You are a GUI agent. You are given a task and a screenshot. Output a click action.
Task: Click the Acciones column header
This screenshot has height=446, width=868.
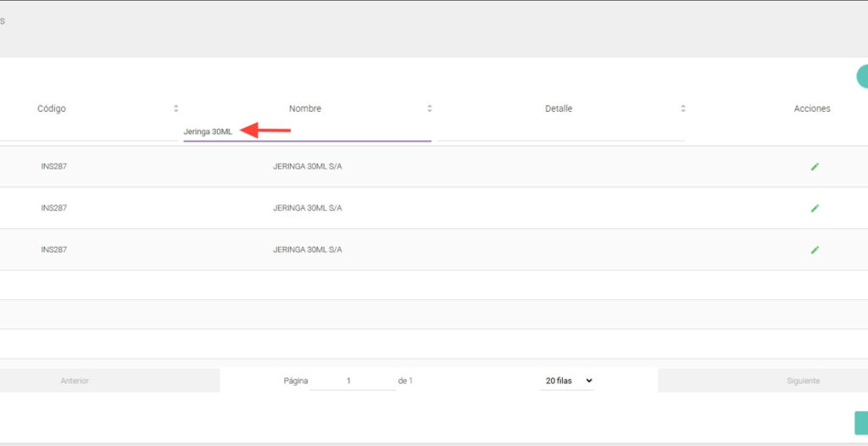point(812,109)
